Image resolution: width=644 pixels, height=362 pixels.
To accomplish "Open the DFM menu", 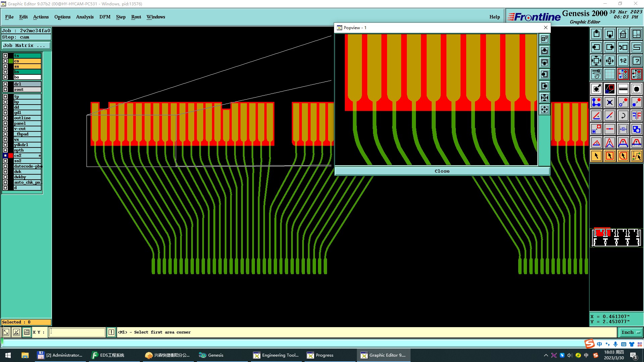I will [105, 17].
